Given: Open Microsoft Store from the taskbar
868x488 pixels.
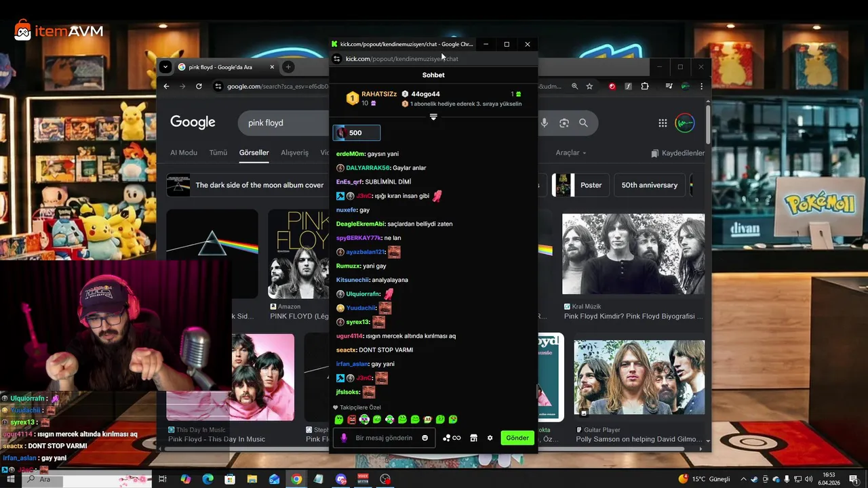Looking at the screenshot, I should [x=230, y=479].
